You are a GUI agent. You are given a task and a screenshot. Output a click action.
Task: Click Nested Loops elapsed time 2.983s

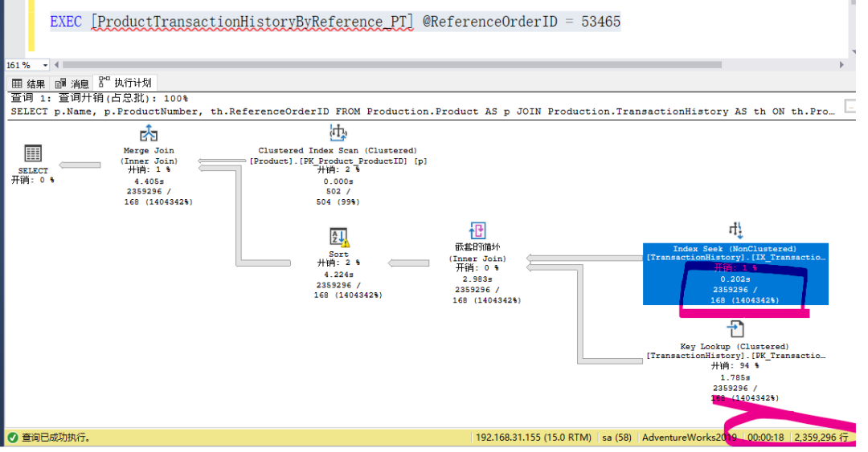click(x=477, y=279)
